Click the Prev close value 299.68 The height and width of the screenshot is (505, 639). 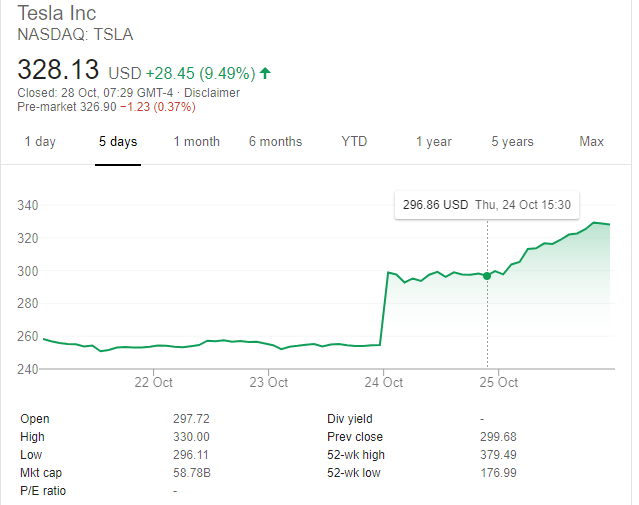coord(499,437)
